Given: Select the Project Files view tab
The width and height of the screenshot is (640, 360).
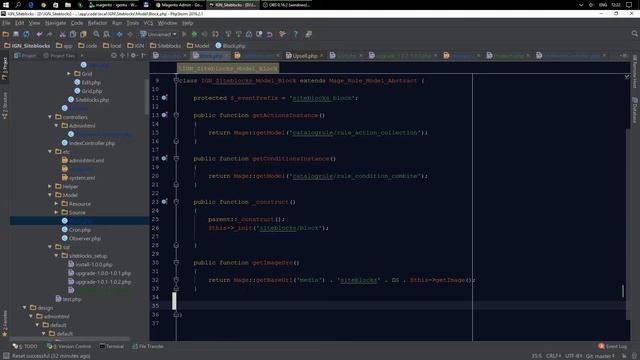Looking at the screenshot, I should 59,56.
